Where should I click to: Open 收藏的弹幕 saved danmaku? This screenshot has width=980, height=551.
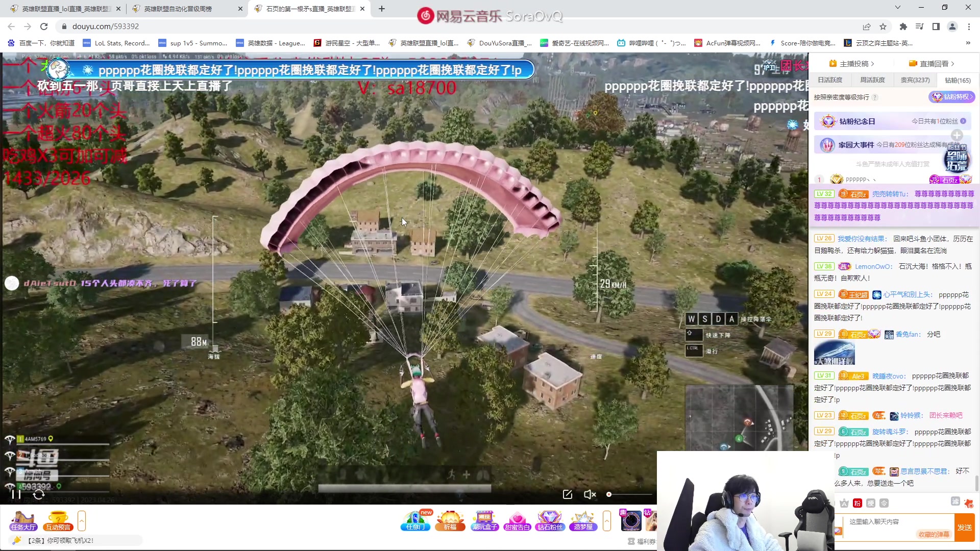tap(934, 535)
